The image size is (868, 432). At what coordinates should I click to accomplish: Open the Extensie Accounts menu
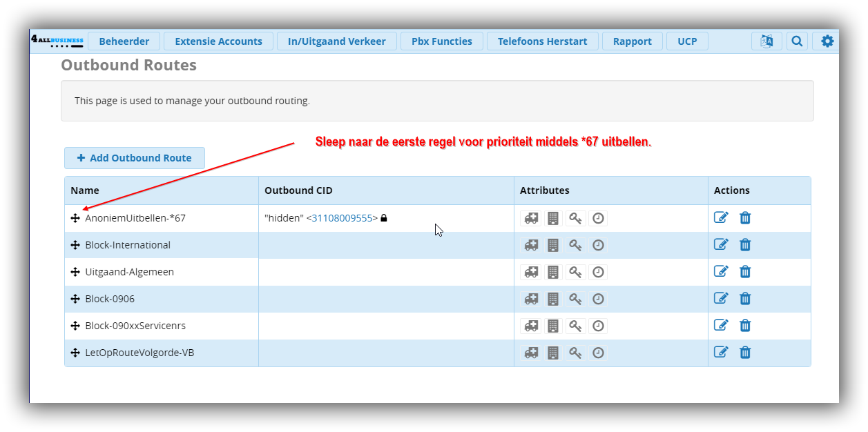pyautogui.click(x=218, y=41)
